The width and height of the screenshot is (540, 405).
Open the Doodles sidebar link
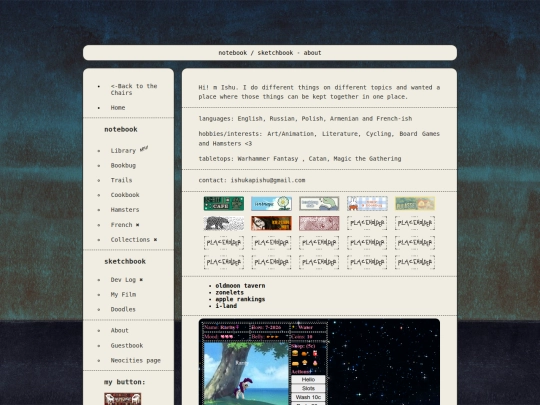(x=123, y=309)
